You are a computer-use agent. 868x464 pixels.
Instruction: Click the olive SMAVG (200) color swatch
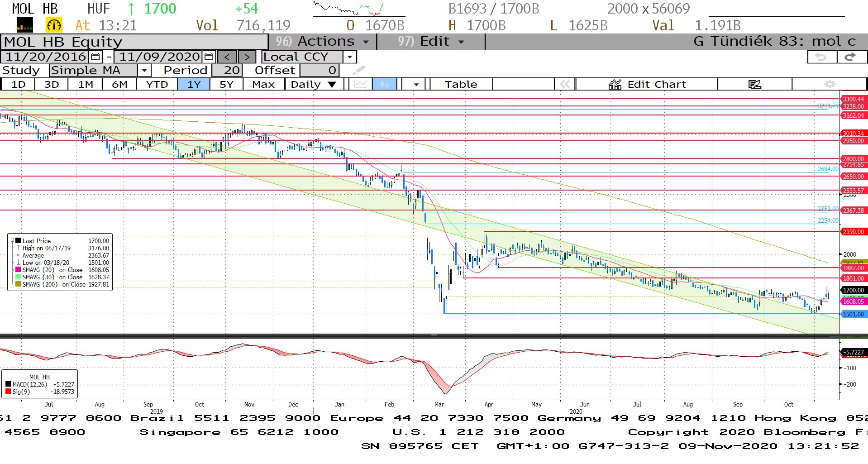(18, 284)
